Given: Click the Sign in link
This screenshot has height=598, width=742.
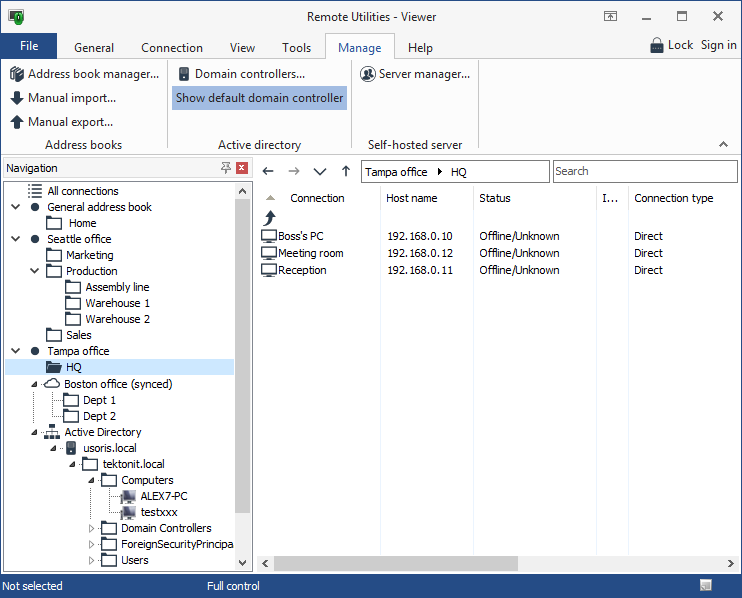Looking at the screenshot, I should point(718,45).
